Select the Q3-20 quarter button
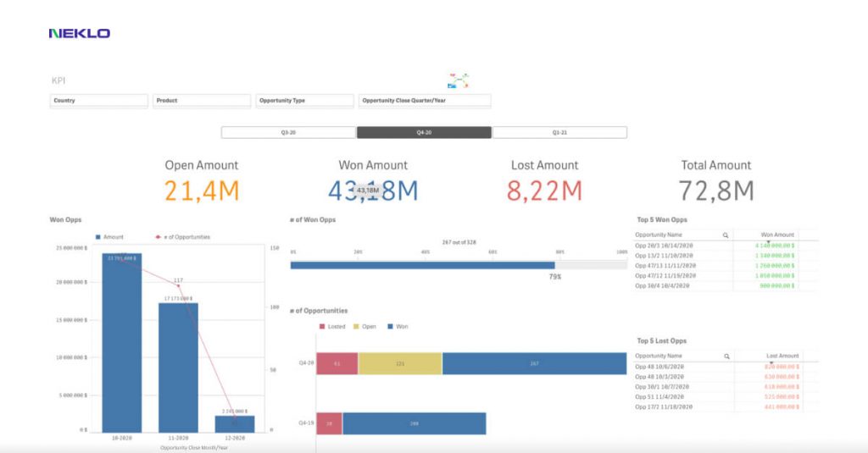Screen dimensions: 868x453 [x=288, y=133]
